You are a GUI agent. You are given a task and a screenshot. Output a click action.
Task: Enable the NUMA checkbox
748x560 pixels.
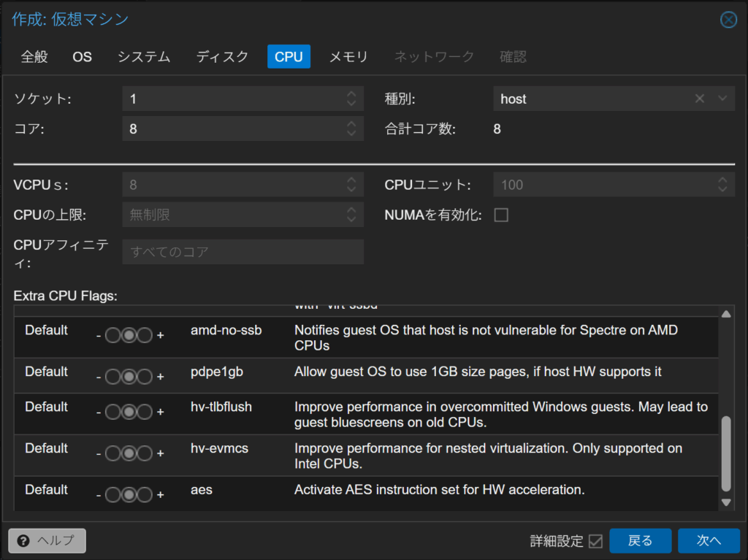coord(501,215)
